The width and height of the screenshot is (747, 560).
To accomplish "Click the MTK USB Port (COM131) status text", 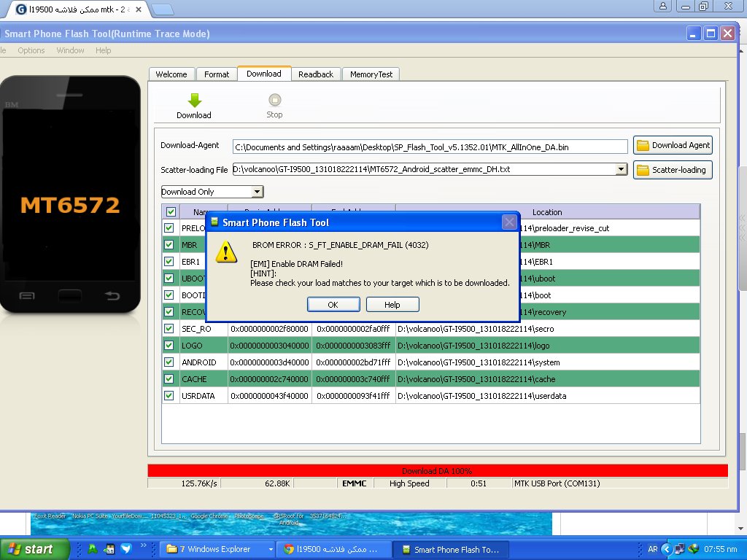I will click(557, 483).
